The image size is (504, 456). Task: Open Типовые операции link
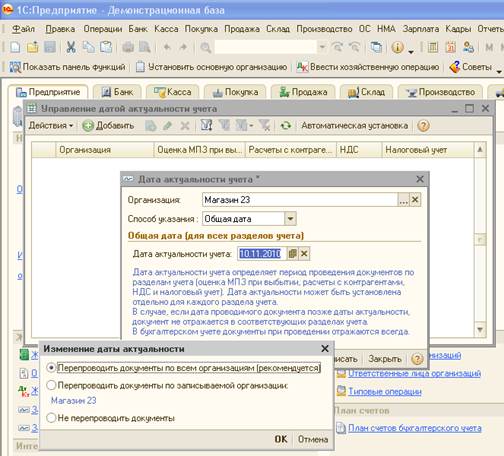tap(385, 391)
